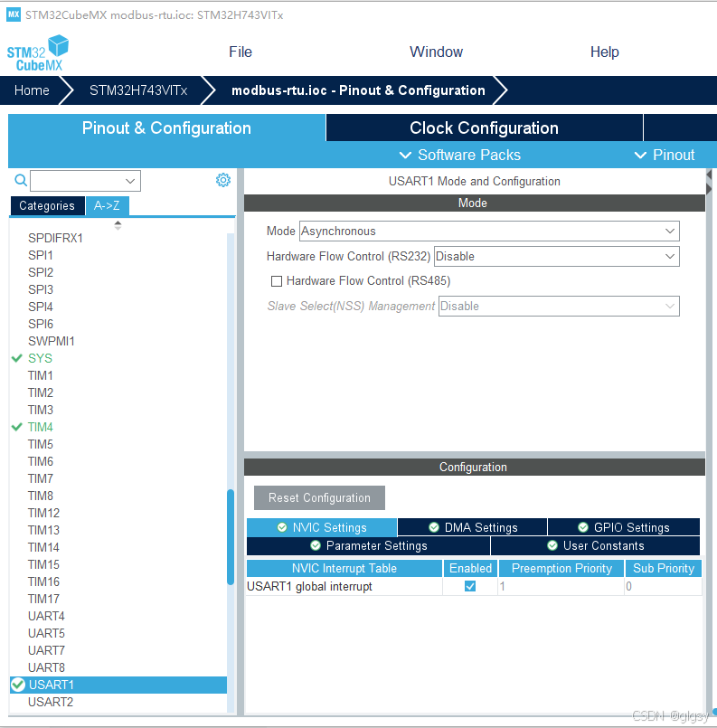Click the Reset Configuration button
The image size is (717, 728).
tap(319, 497)
